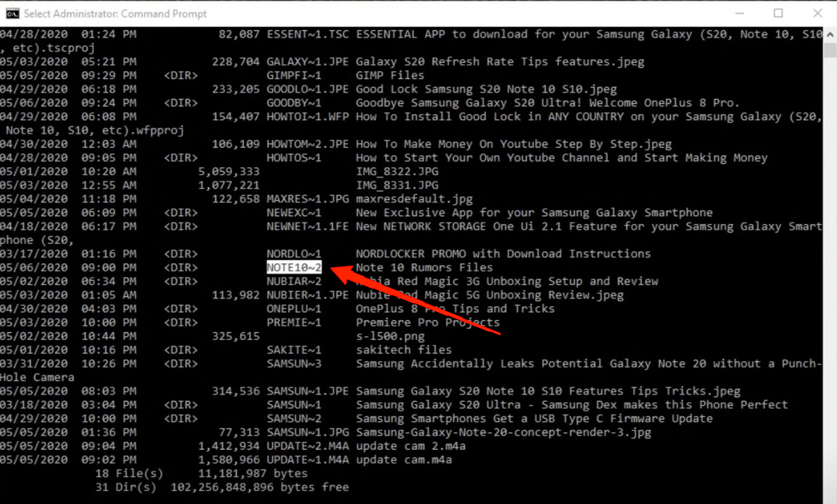Maximize the Command Prompt window
This screenshot has height=504, width=837.
click(778, 13)
